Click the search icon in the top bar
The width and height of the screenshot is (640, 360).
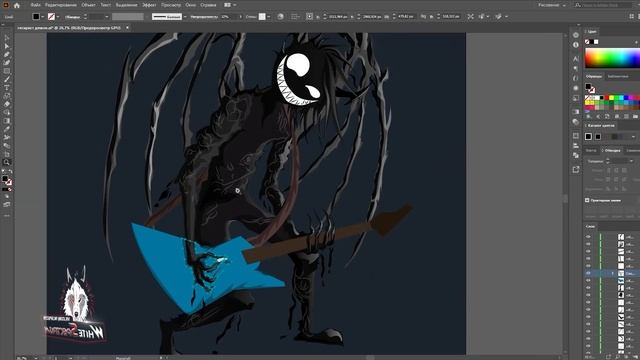(578, 5)
